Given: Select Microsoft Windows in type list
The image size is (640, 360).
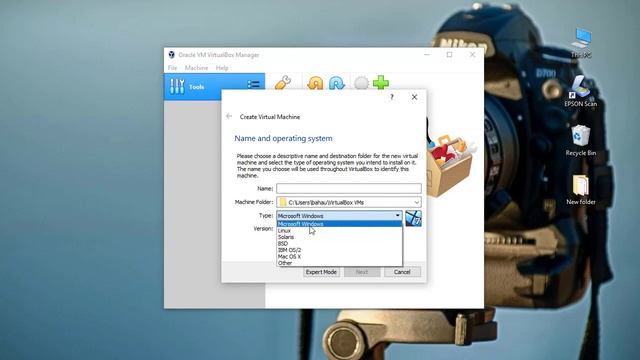Looking at the screenshot, I should click(339, 224).
